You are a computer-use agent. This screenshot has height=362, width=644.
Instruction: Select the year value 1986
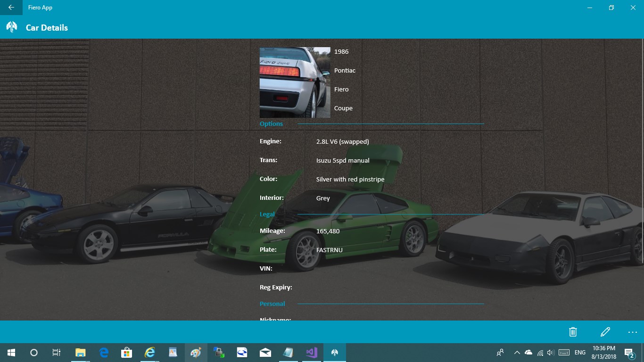341,51
